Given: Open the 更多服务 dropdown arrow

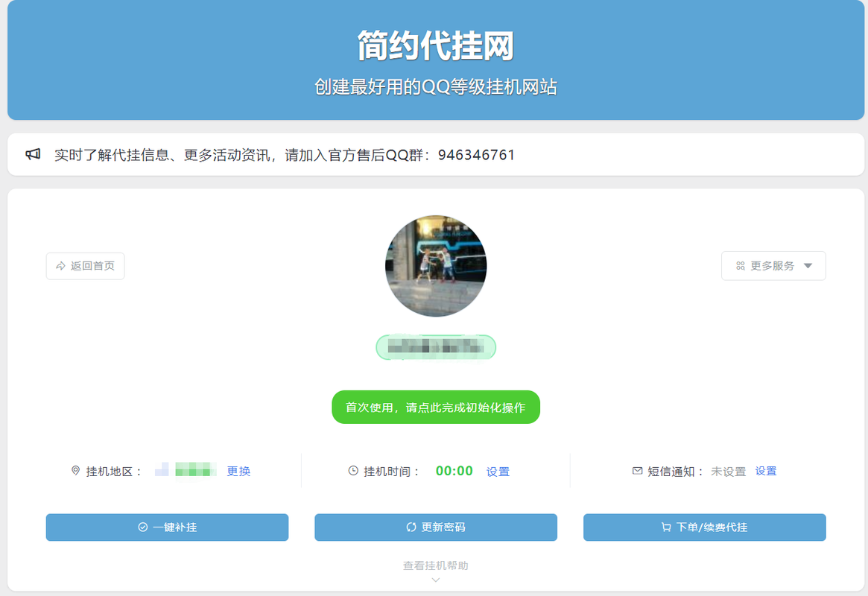Looking at the screenshot, I should (x=808, y=266).
